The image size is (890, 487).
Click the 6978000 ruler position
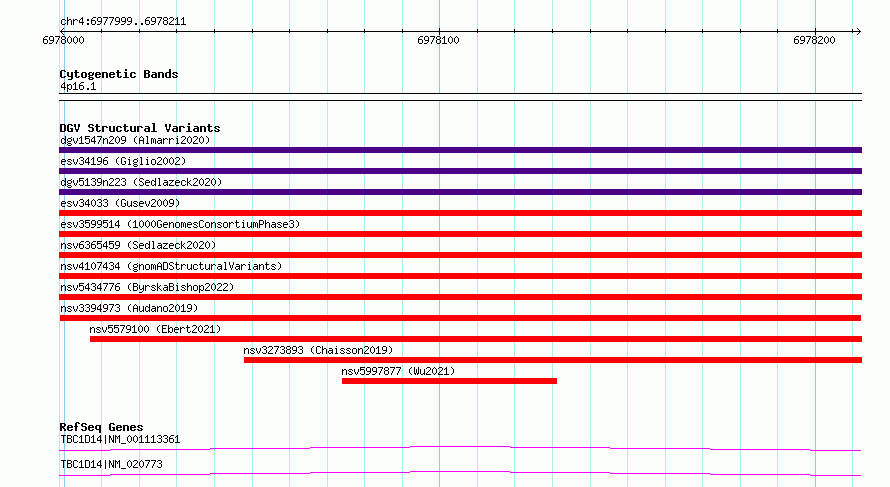64,40
